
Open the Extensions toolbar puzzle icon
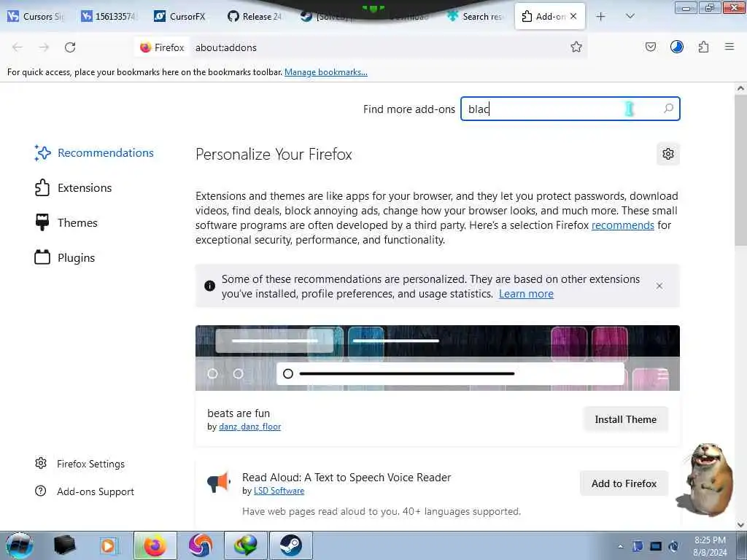(x=703, y=47)
